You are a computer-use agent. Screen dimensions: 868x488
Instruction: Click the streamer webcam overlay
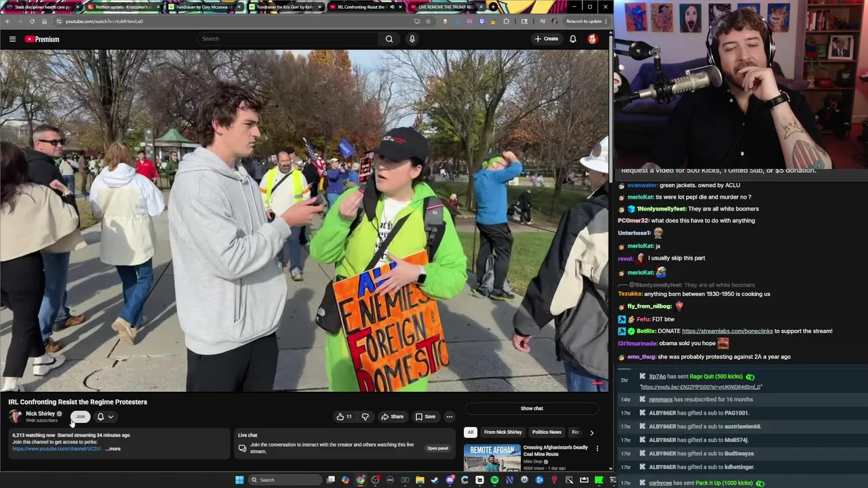click(741, 83)
